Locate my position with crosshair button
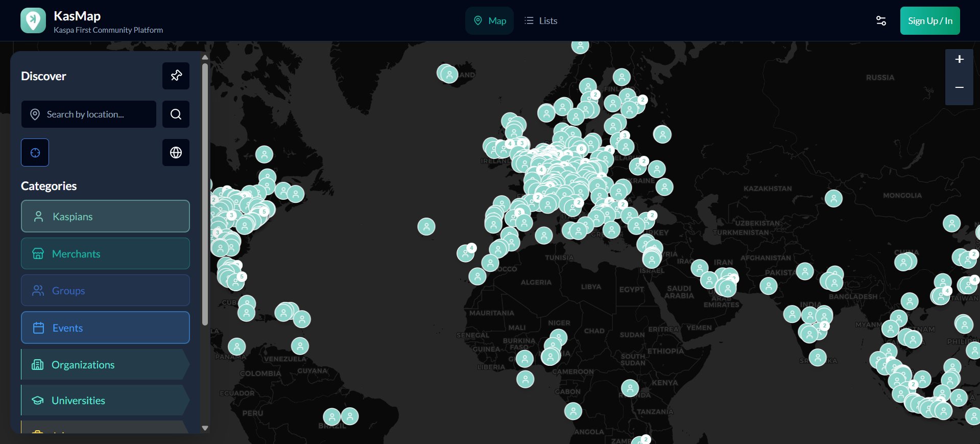The height and width of the screenshot is (444, 980). [x=35, y=152]
